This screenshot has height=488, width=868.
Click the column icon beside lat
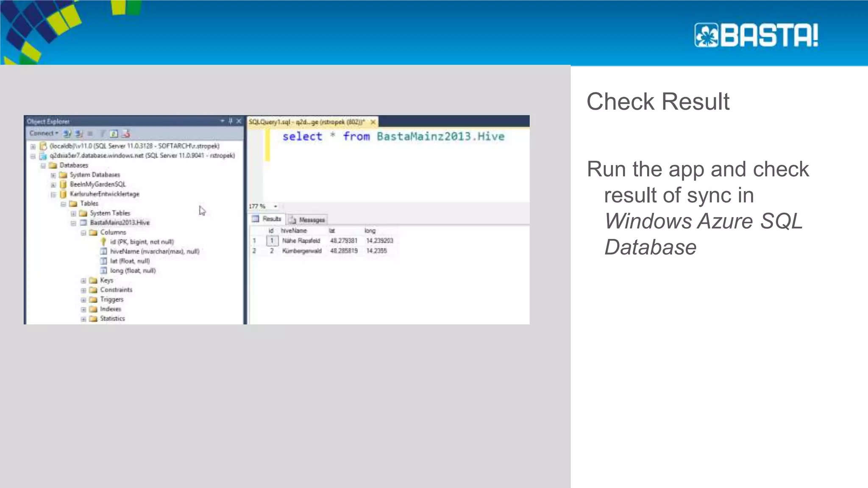click(x=103, y=261)
